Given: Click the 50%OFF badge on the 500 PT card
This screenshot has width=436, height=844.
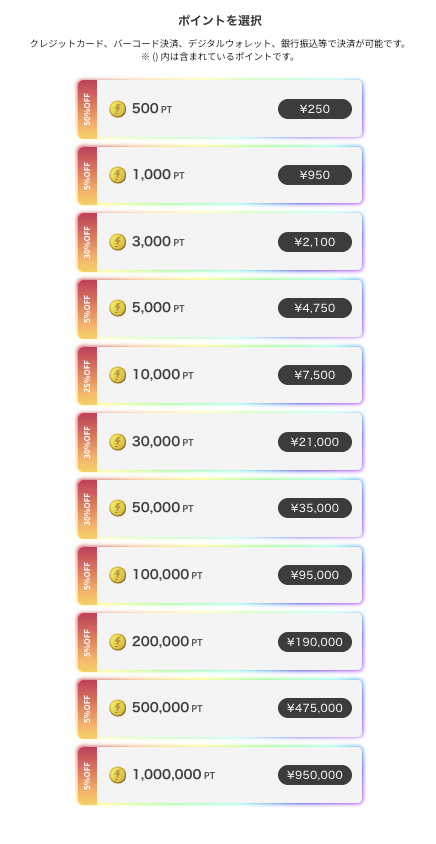Looking at the screenshot, I should tap(87, 109).
